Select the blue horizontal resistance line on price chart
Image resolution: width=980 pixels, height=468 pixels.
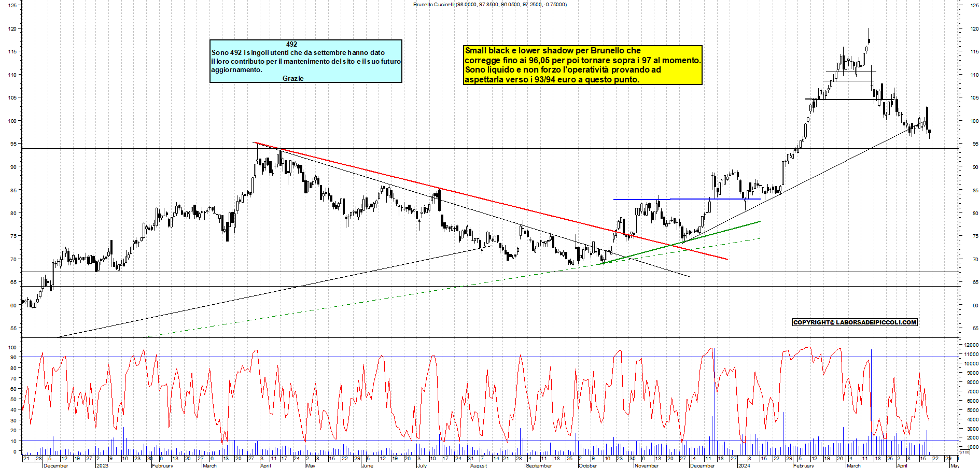coord(687,199)
